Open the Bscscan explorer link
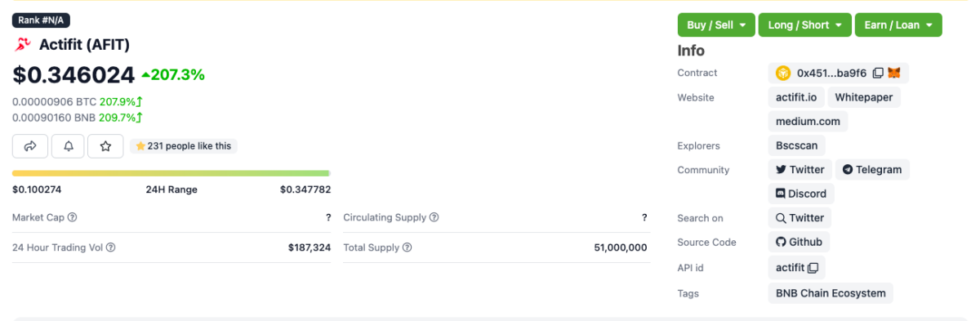The image size is (980, 321). click(x=797, y=146)
